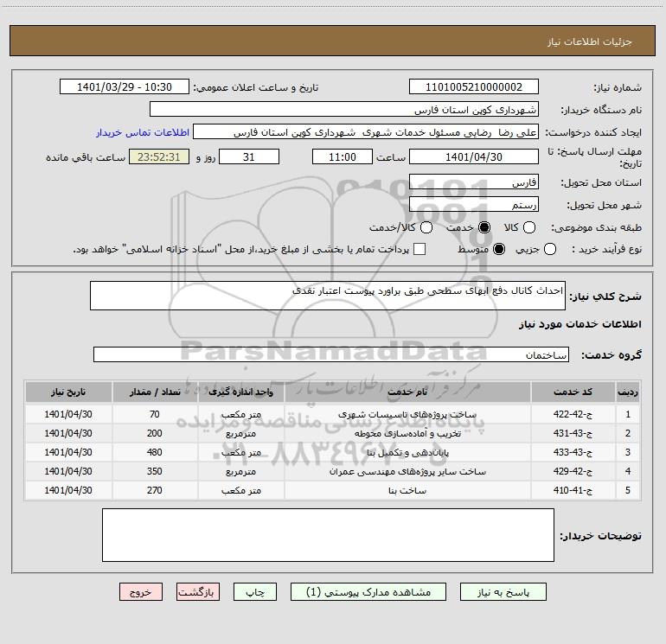Click the ایجاد کننده درخواست field
666x644 pixels.
[366, 131]
